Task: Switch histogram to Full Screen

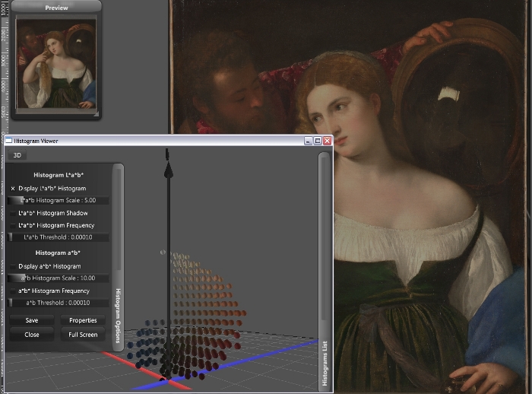Action: click(x=83, y=335)
